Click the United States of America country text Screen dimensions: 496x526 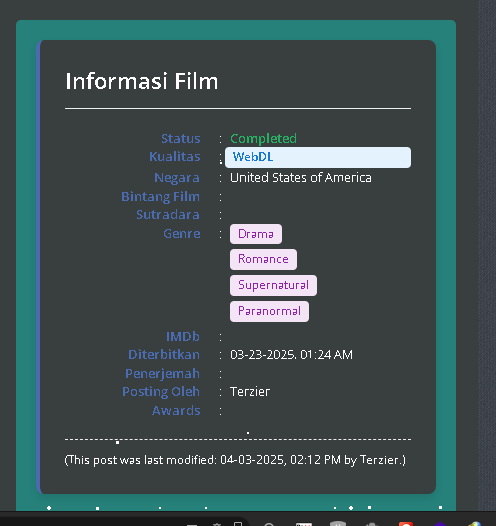pos(301,178)
